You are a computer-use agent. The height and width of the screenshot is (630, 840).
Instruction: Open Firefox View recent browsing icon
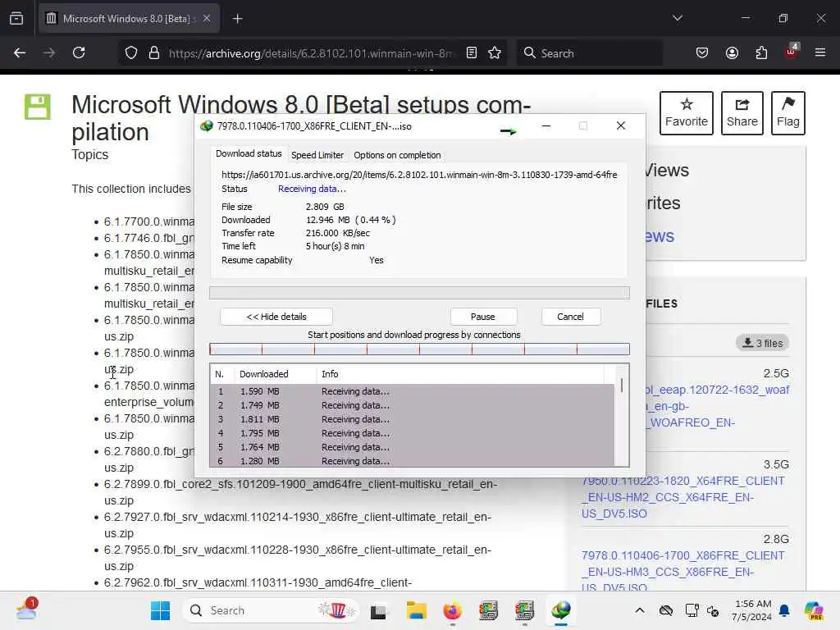16,19
